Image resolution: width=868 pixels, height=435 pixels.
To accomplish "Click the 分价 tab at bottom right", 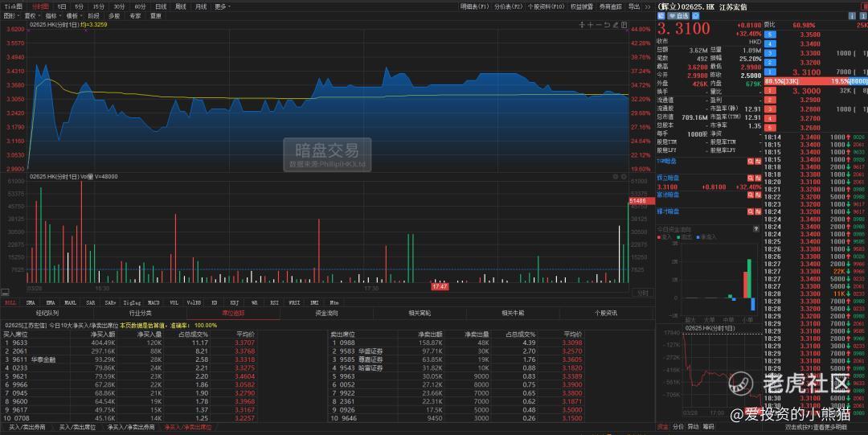I will [x=678, y=427].
